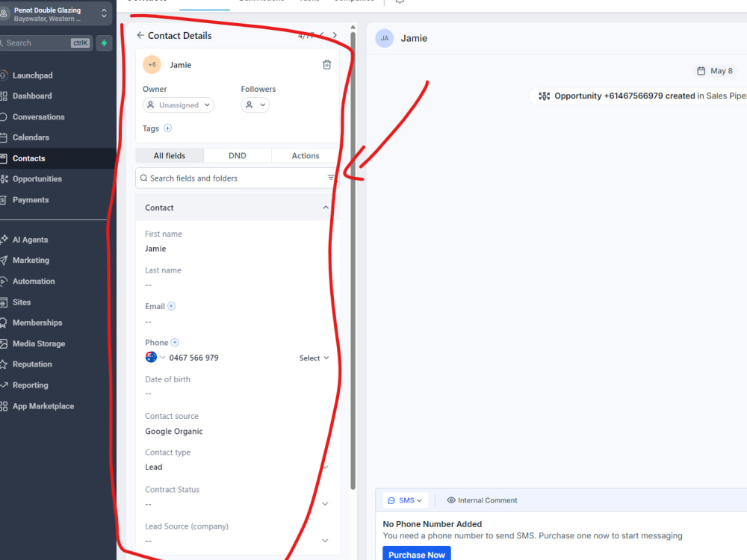The image size is (747, 560).
Task: Open Reputation in the sidebar
Action: point(32,364)
